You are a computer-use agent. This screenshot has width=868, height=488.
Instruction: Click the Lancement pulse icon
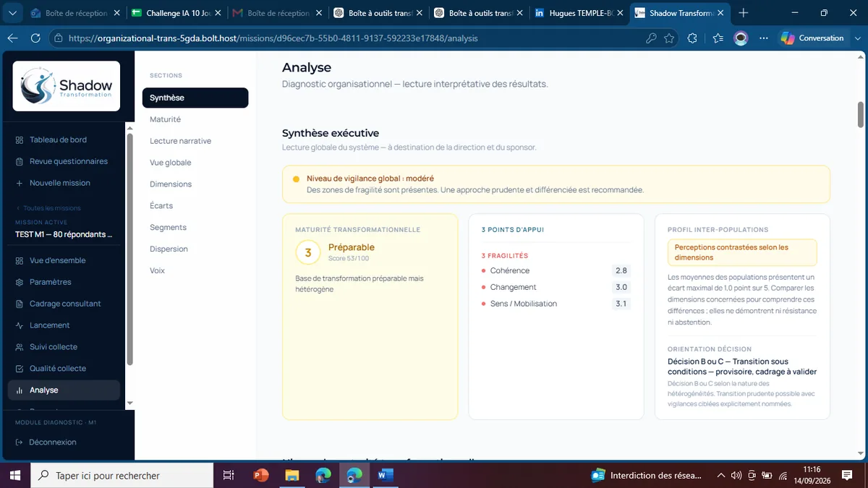19,326
